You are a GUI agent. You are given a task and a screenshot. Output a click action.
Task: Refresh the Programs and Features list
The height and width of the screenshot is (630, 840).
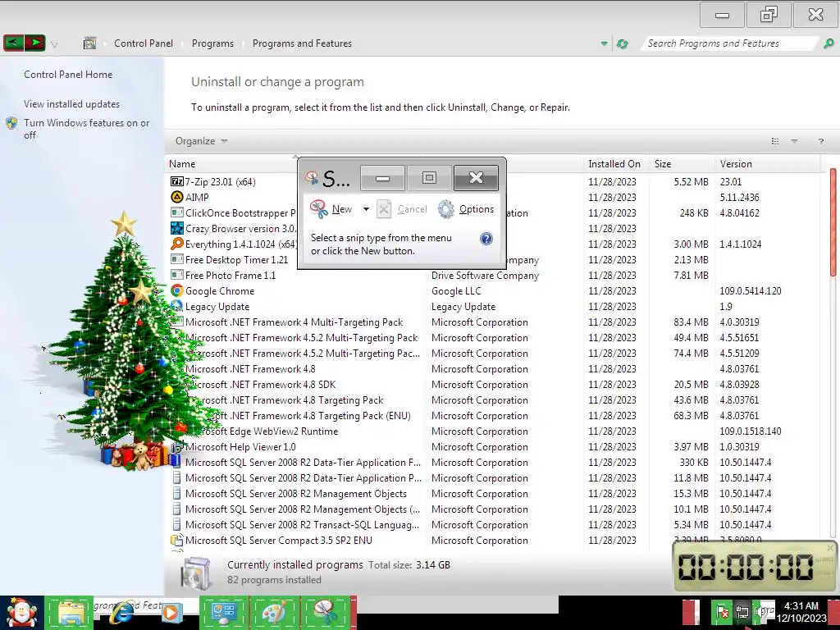622,44
